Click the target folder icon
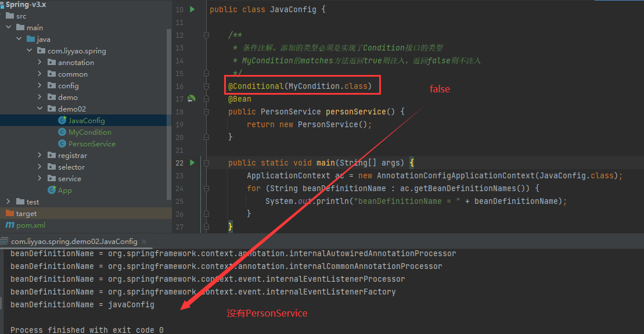The width and height of the screenshot is (644, 334). pyautogui.click(x=10, y=213)
